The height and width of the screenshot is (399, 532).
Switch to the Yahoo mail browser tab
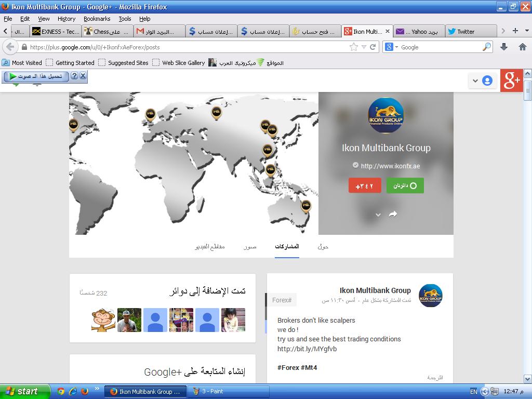tap(419, 31)
